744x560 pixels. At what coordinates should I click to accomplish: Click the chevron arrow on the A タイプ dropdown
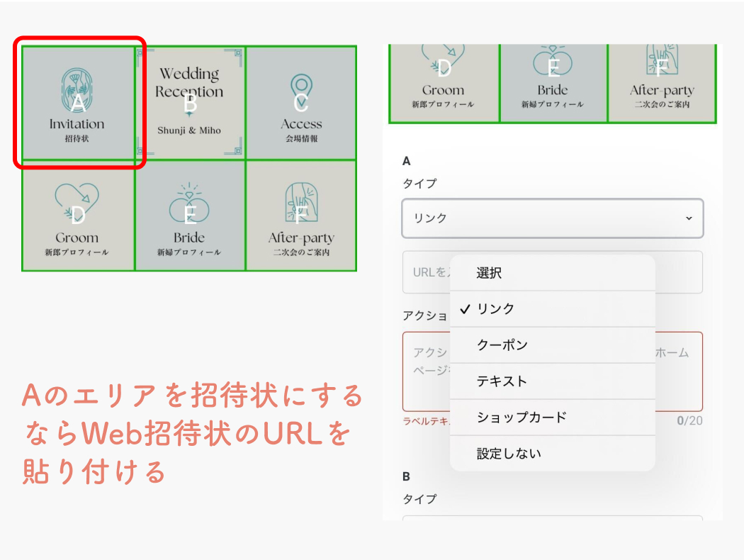coord(689,218)
